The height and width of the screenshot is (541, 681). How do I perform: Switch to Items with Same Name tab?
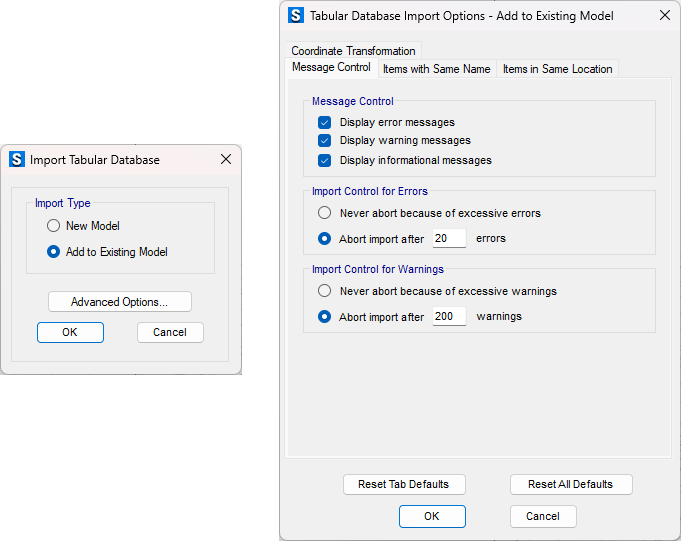pos(436,69)
